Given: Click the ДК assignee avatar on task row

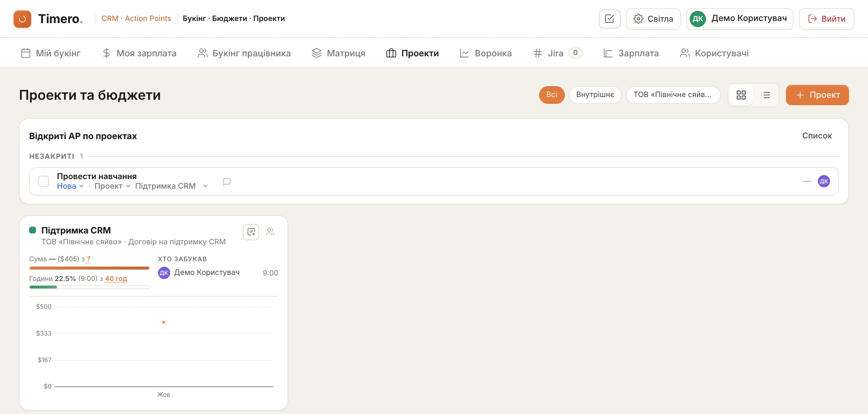Looking at the screenshot, I should click(824, 181).
